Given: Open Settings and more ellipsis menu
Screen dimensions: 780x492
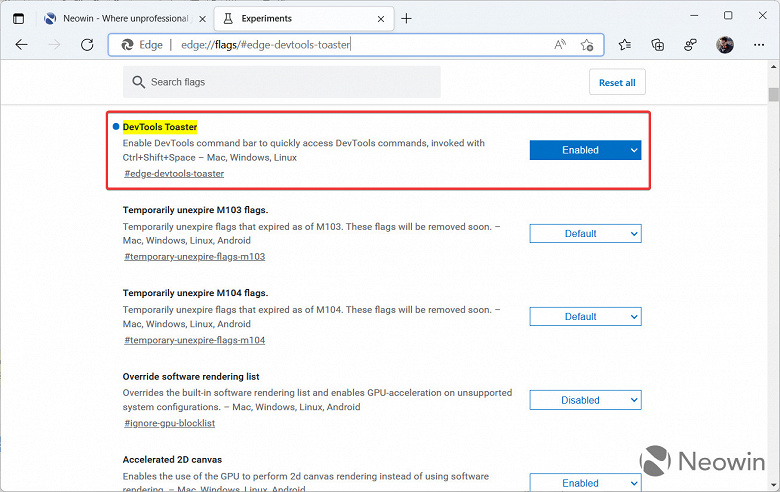Looking at the screenshot, I should point(759,45).
